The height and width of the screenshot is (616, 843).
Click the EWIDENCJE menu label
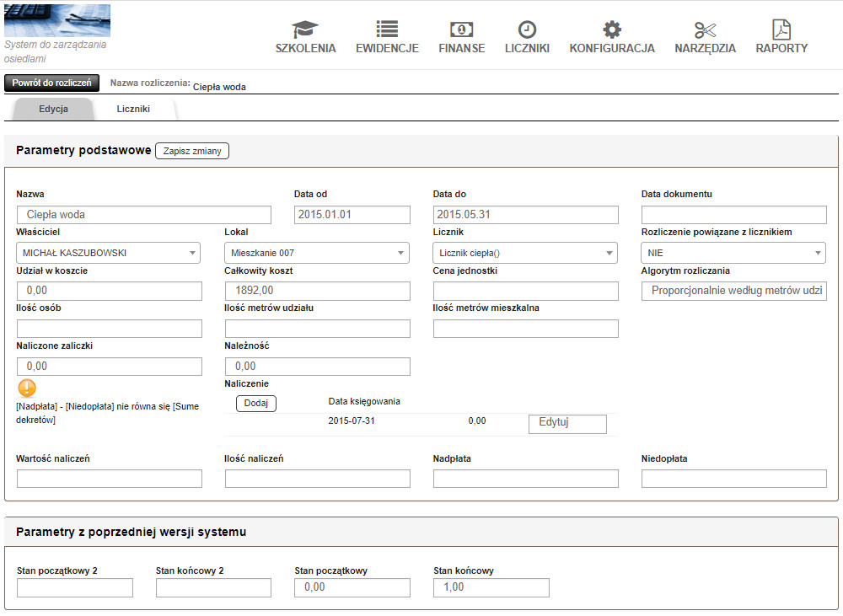pyautogui.click(x=387, y=48)
